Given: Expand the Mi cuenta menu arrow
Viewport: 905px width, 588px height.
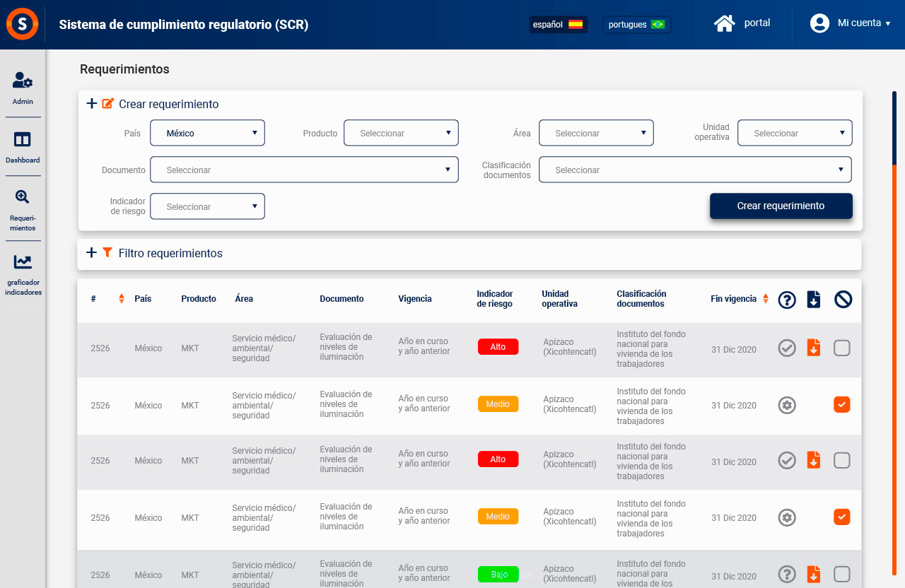Looking at the screenshot, I should tap(888, 24).
